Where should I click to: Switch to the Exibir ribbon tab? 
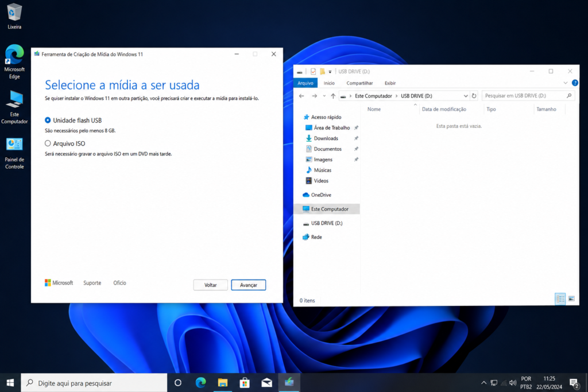pyautogui.click(x=390, y=83)
